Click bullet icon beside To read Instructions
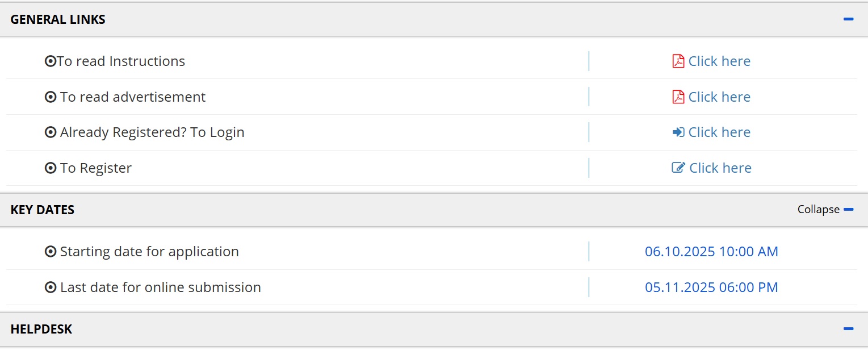The image size is (868, 350). click(50, 61)
